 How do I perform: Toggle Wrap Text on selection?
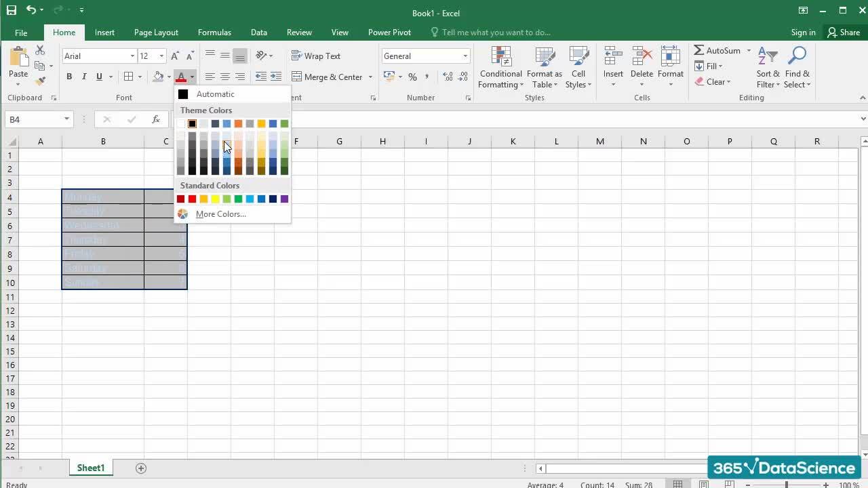pos(316,56)
